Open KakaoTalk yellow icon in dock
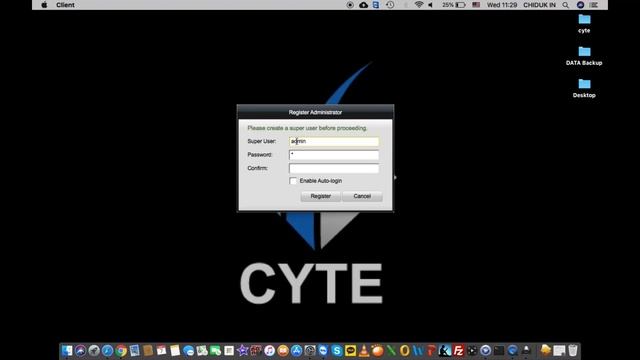Screen dimensions: 640x360 [x=350, y=350]
